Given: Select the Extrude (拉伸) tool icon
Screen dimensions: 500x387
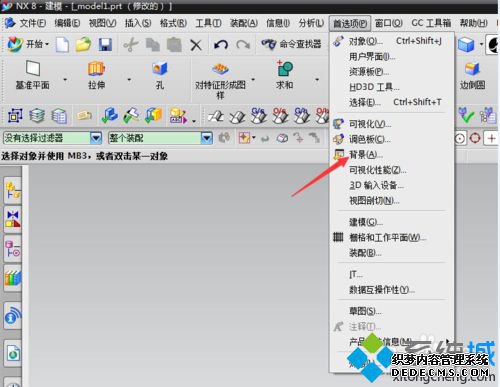Looking at the screenshot, I should click(96, 69).
